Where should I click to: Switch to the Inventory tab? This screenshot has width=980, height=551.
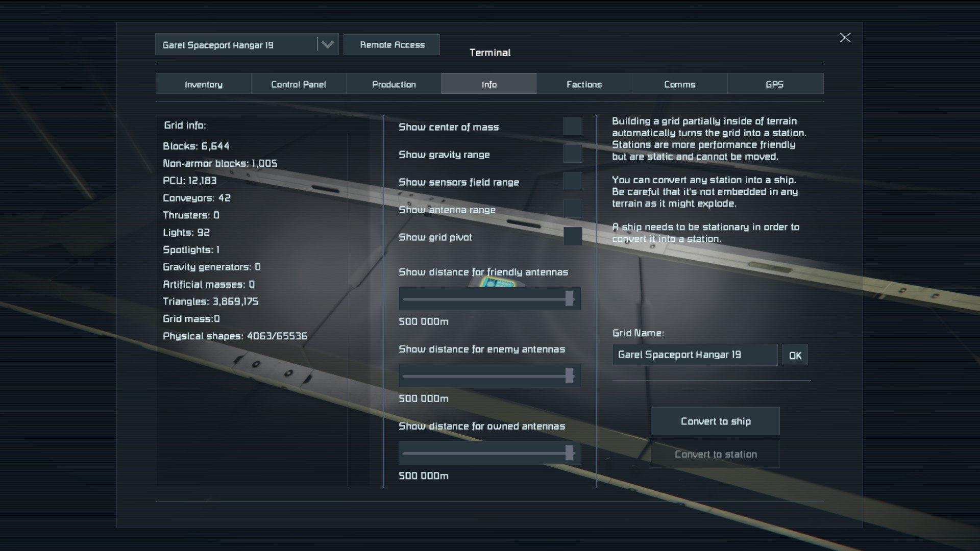(x=203, y=84)
